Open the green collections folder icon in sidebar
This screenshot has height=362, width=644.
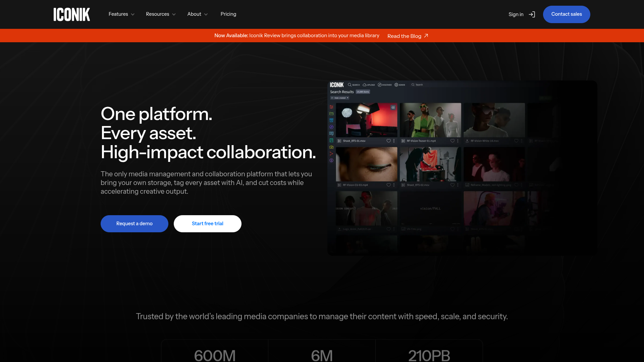[331, 113]
